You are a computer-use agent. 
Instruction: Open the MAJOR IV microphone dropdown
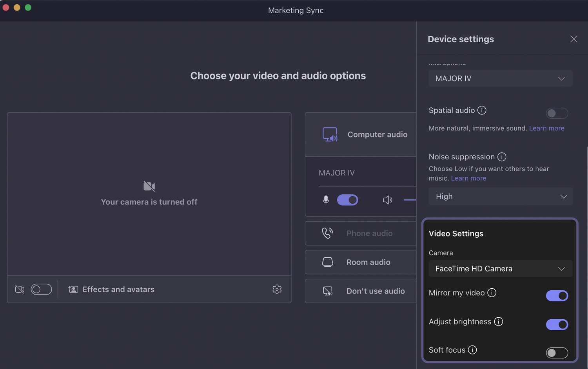click(x=500, y=78)
